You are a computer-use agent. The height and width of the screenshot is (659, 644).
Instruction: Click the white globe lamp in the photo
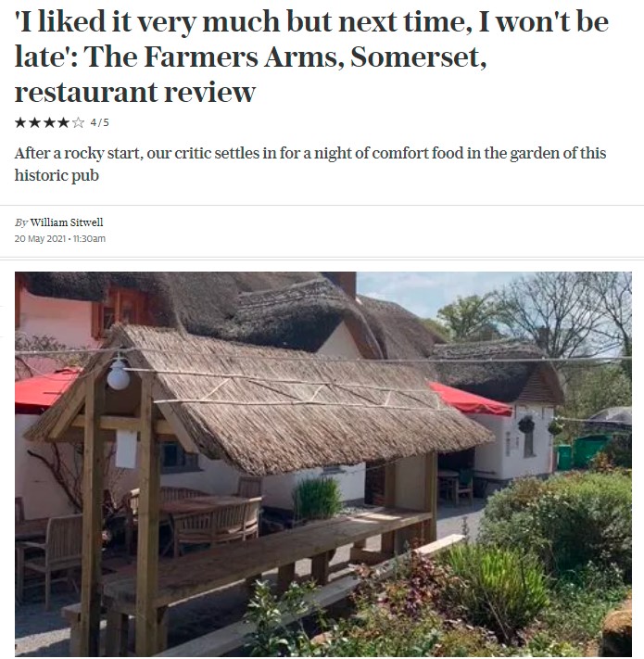pyautogui.click(x=118, y=374)
